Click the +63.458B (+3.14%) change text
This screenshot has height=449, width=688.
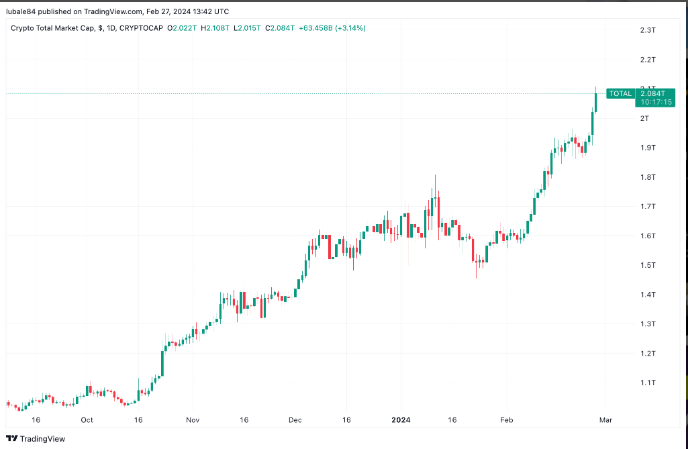(332, 28)
